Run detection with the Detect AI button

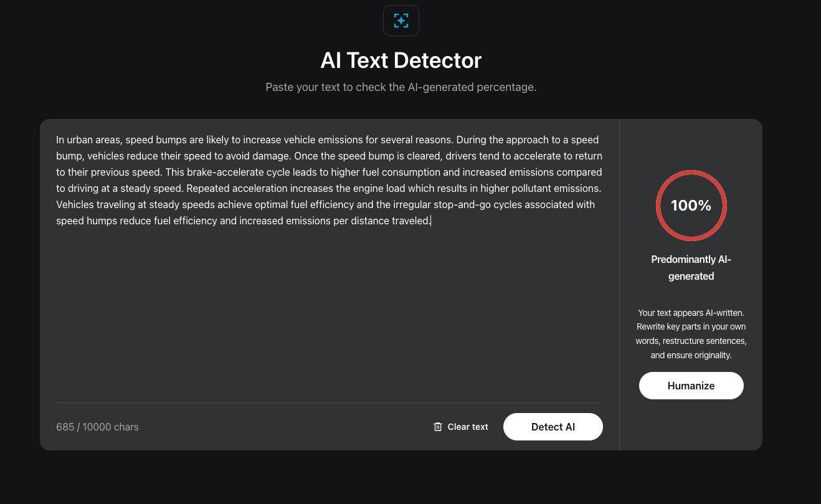[x=553, y=427]
